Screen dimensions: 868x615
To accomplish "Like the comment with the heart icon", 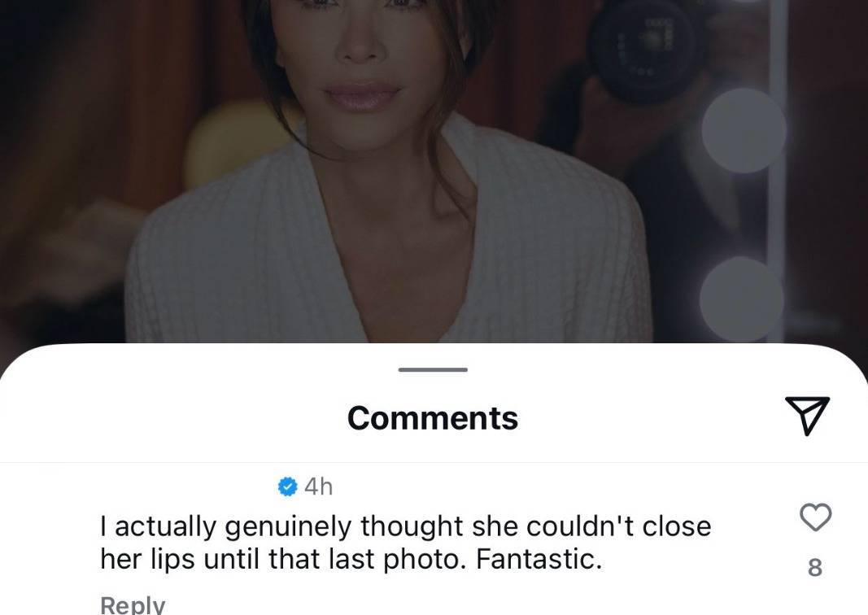I will point(815,517).
